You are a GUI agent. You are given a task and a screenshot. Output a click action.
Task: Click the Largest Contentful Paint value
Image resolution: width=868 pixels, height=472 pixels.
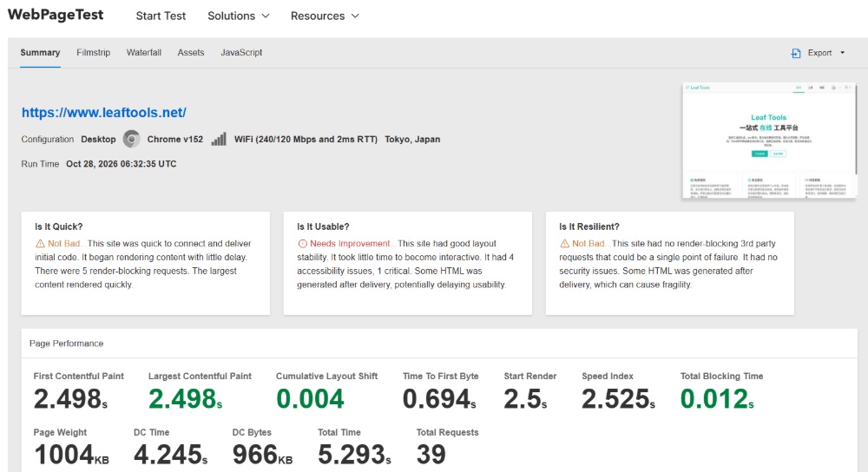[185, 399]
